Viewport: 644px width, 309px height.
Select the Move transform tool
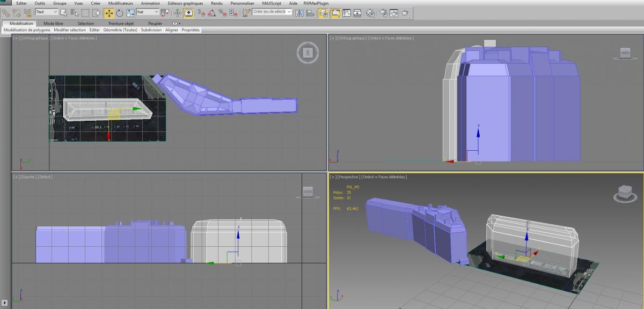pos(109,12)
